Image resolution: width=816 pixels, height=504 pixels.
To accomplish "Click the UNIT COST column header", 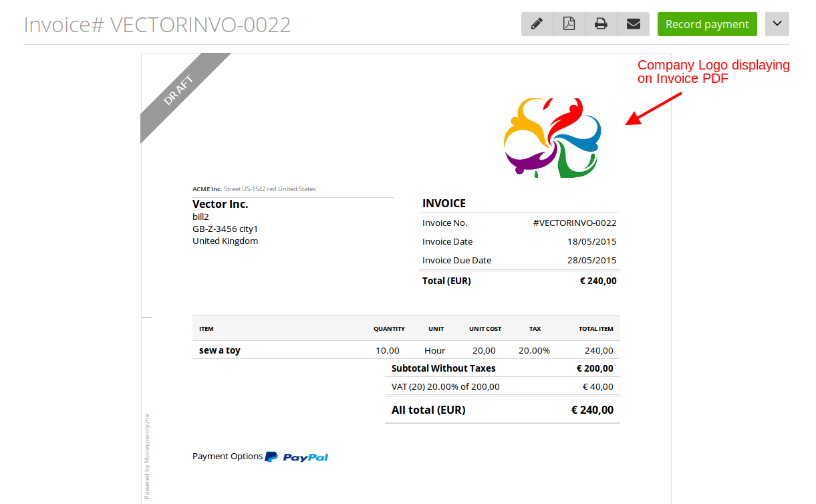I will tap(485, 329).
